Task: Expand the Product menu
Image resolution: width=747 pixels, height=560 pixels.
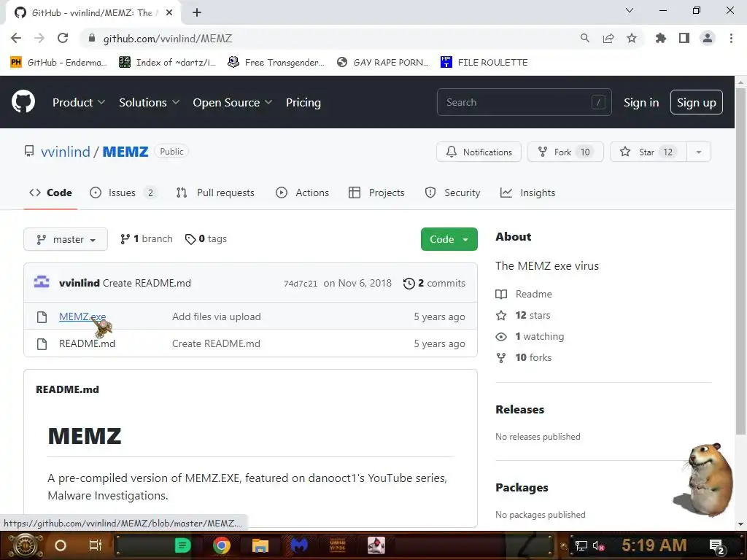Action: (x=79, y=102)
